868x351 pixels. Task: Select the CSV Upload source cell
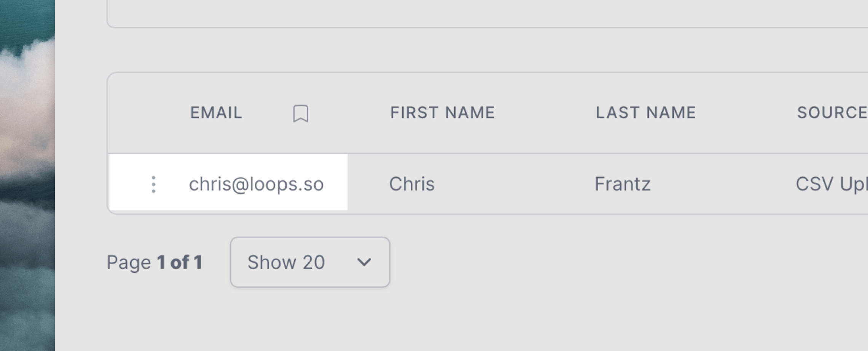pyautogui.click(x=831, y=184)
